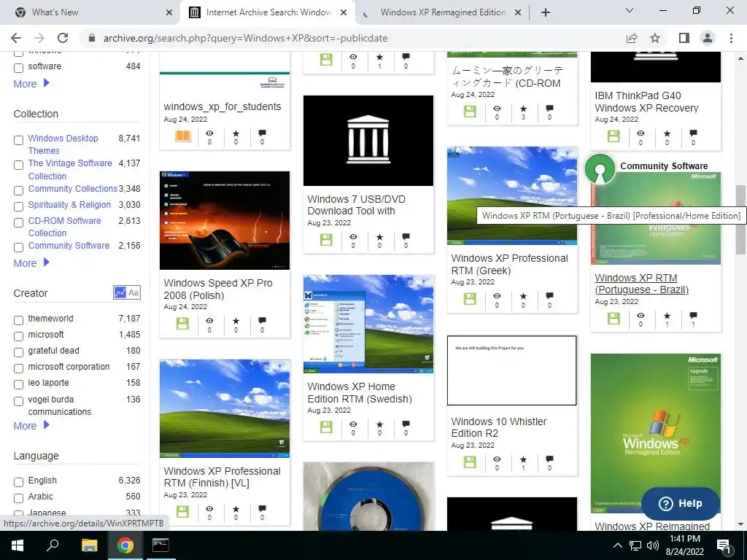Check the grateful dead creator filter

coord(18,352)
